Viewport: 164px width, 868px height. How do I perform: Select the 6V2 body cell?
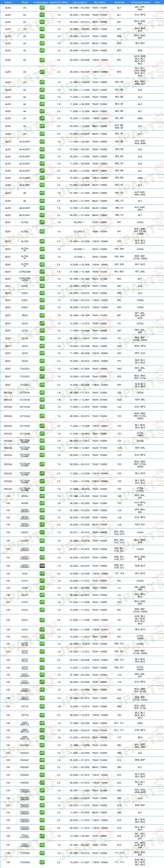click(119, 836)
